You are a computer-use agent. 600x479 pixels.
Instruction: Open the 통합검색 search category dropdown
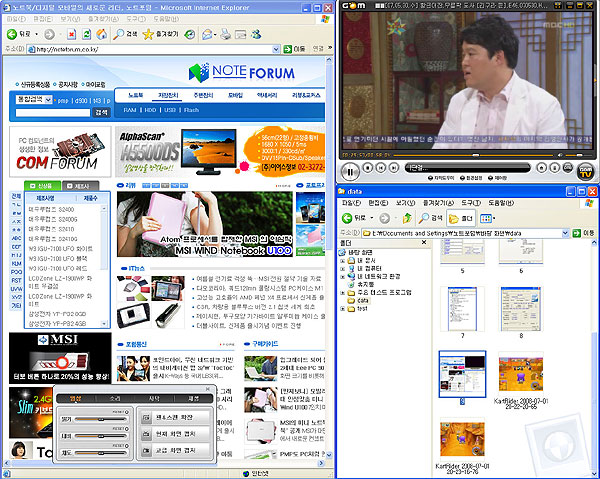click(x=48, y=100)
